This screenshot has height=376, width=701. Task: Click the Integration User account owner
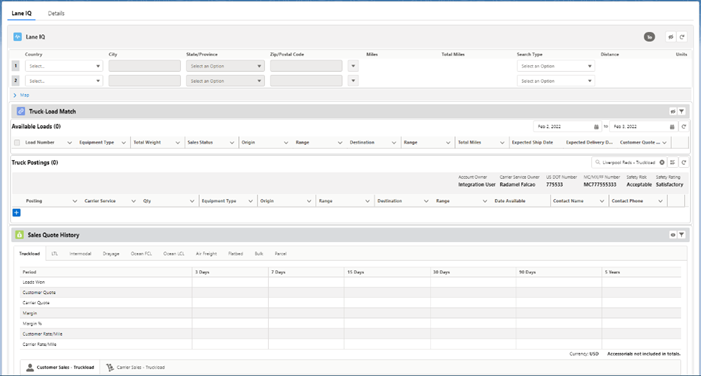[477, 185]
